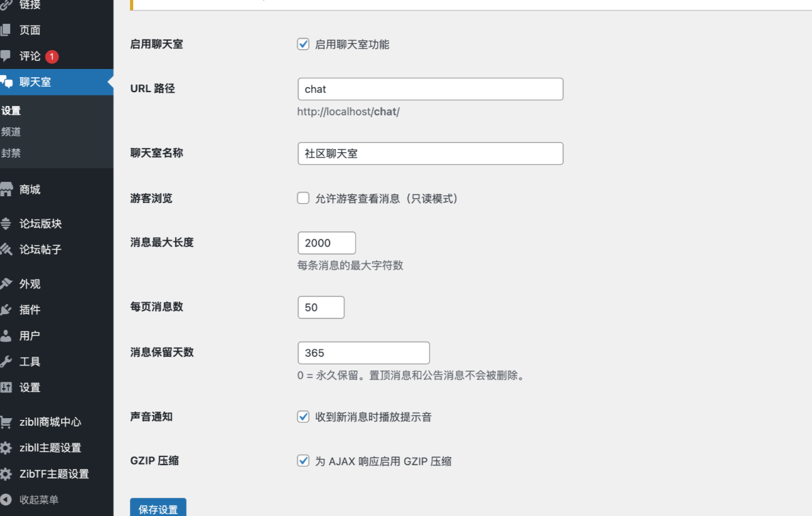Click the 评论 comments bubble icon
This screenshot has width=812, height=516.
tap(6, 56)
